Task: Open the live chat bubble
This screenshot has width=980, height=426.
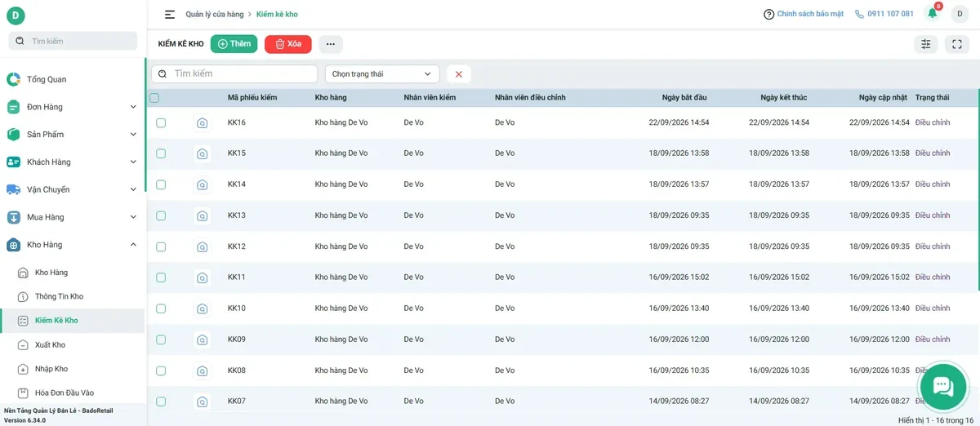Action: point(943,386)
